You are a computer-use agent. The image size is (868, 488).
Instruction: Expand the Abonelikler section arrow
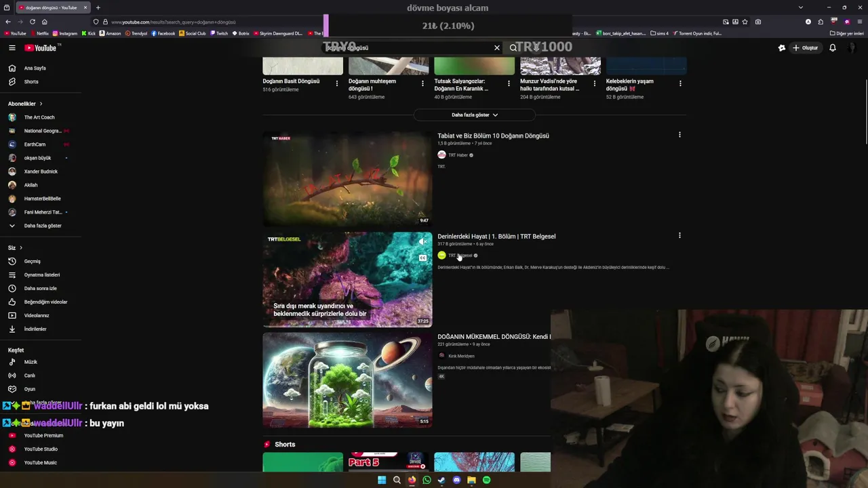(x=41, y=104)
